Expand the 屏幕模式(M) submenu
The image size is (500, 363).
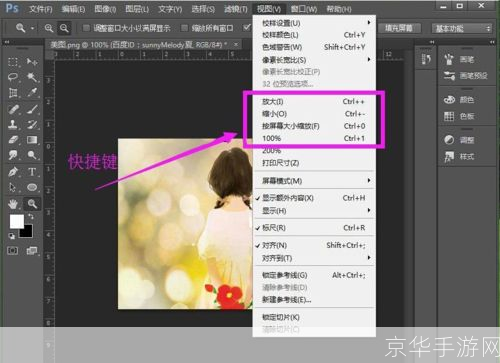coord(314,181)
